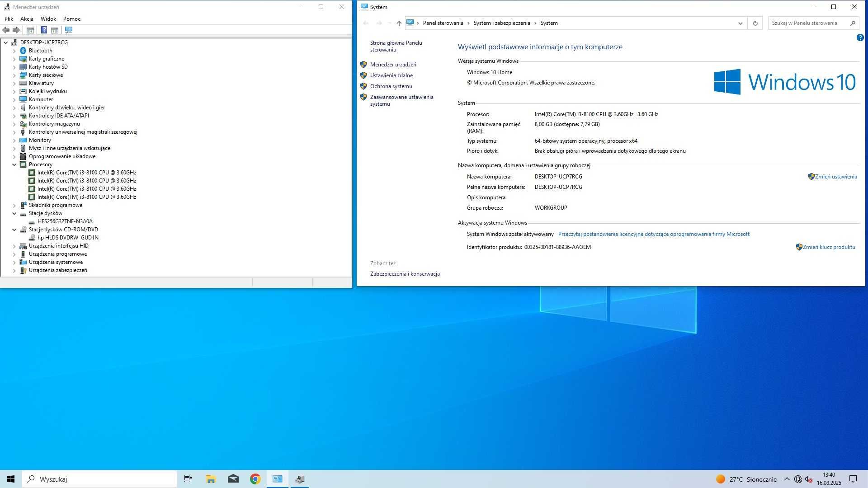
Task: Click the HFS256G32TNF-N3A0A disk icon
Action: (x=32, y=221)
